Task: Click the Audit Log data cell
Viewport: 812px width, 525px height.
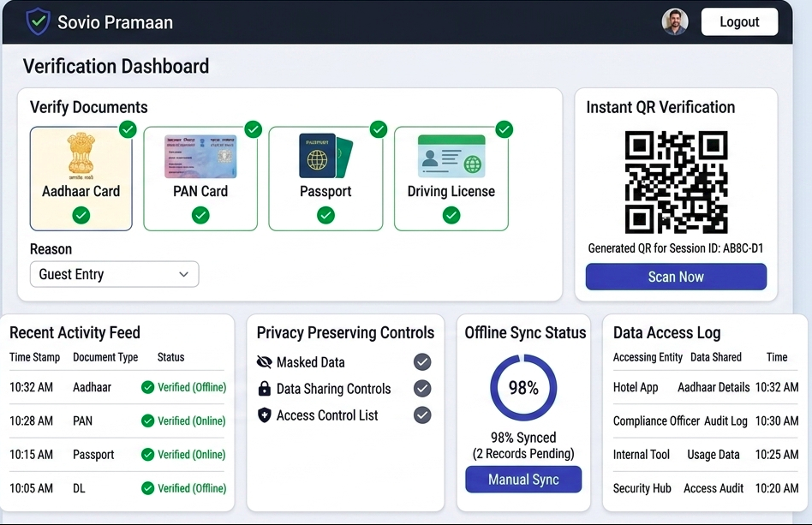Action: [x=725, y=421]
